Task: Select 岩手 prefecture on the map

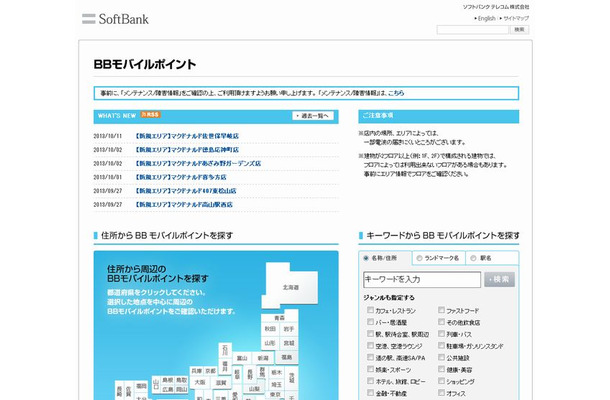Action: pyautogui.click(x=289, y=329)
